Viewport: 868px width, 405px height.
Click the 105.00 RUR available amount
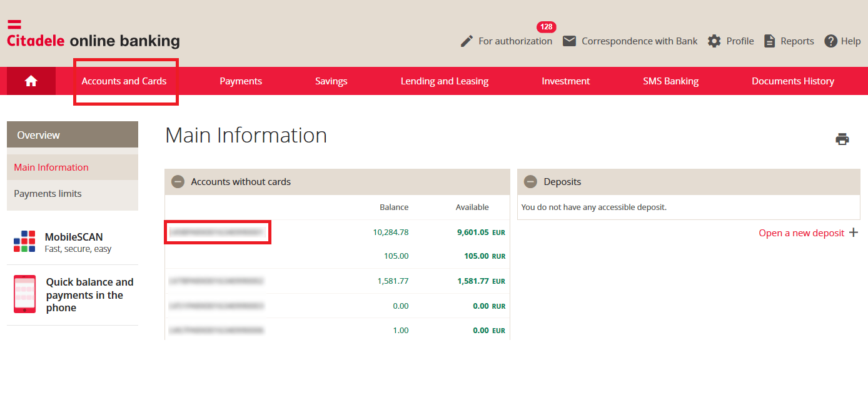point(485,256)
